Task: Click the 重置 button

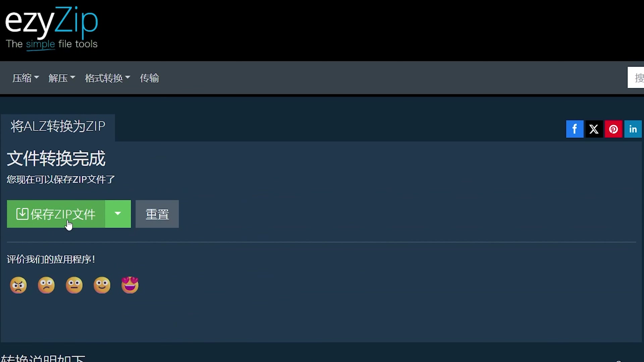Action: tap(157, 214)
